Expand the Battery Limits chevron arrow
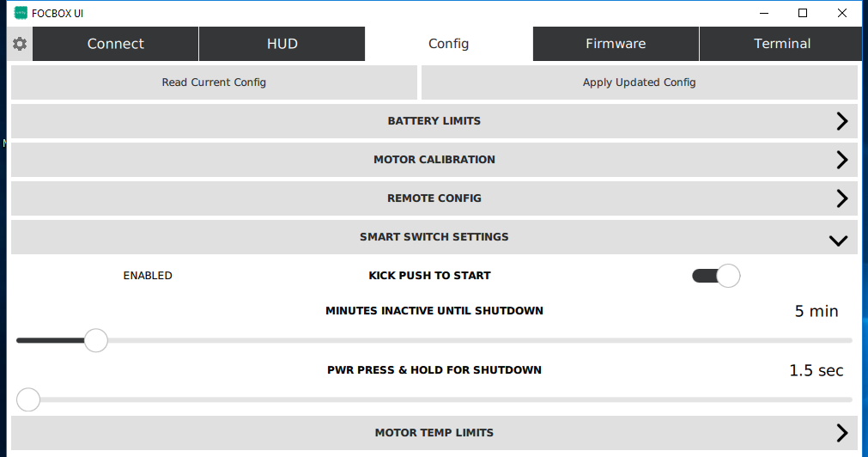 click(841, 121)
